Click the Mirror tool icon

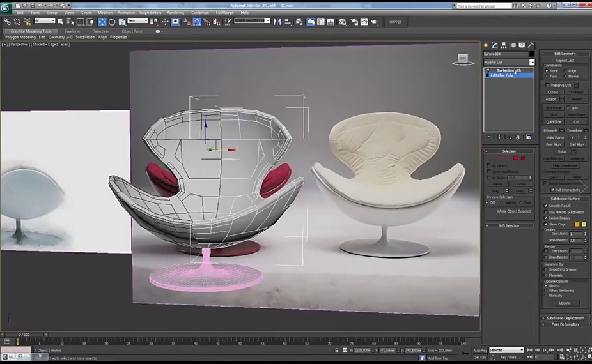tap(277, 22)
